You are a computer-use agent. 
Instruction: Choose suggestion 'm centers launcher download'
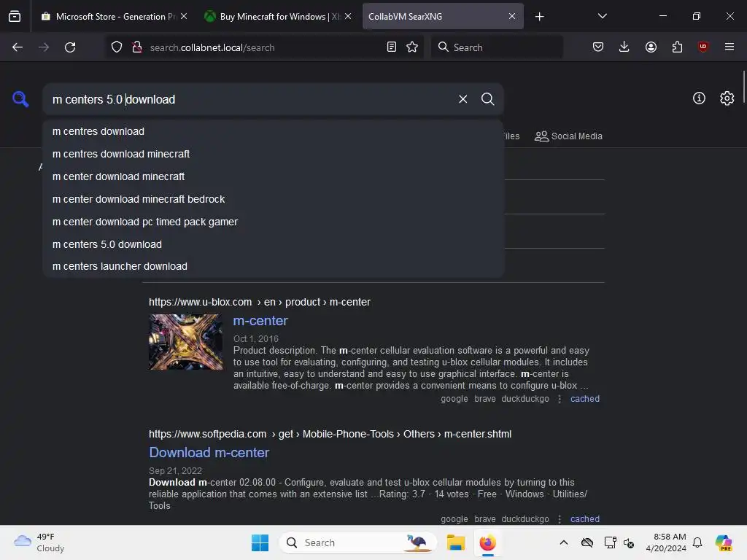pyautogui.click(x=274, y=266)
